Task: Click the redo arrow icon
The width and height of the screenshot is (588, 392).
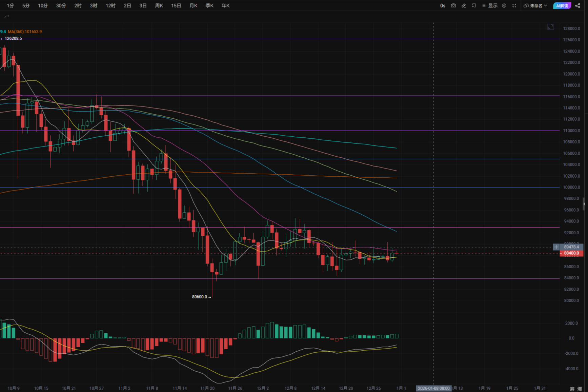Action: coord(7,16)
